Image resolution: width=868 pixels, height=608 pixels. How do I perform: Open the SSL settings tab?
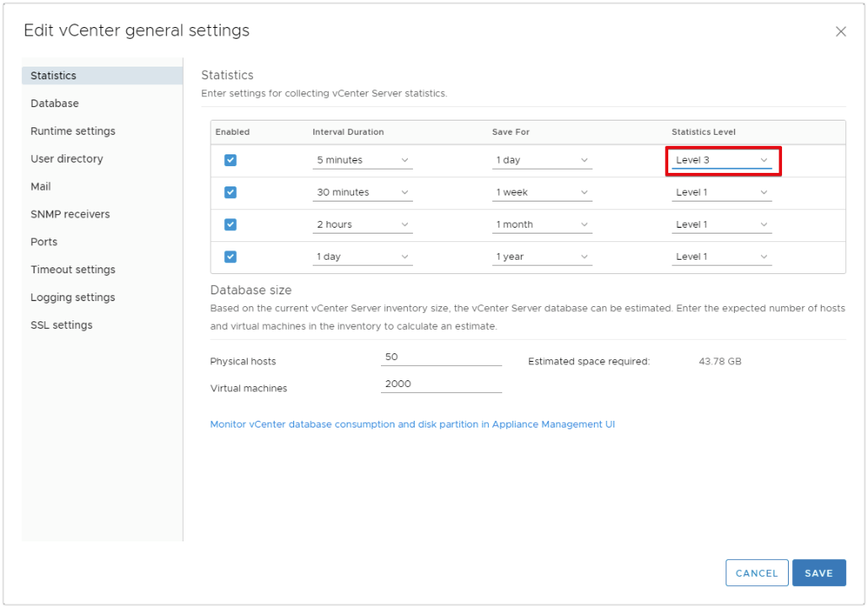point(102,325)
